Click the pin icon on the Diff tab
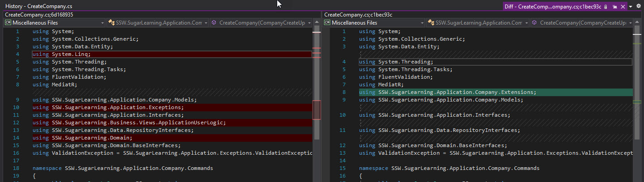Screen dimensions: 644x182 coord(615,7)
